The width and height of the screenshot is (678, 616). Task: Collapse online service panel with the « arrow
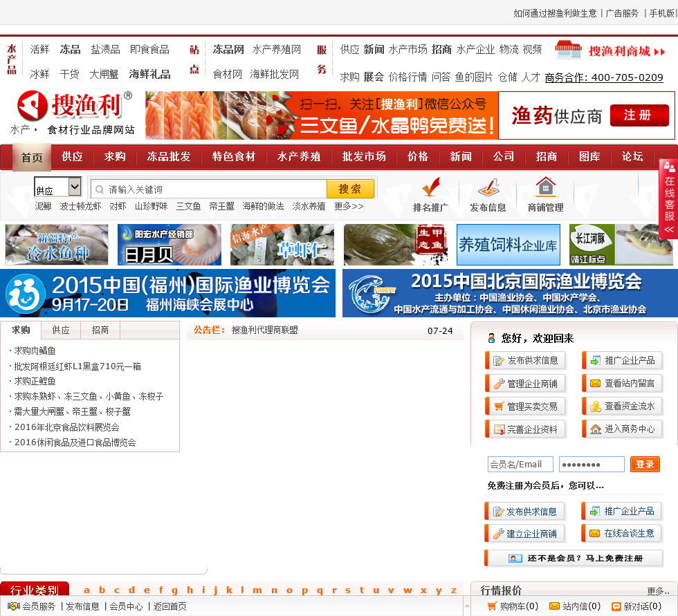669,230
